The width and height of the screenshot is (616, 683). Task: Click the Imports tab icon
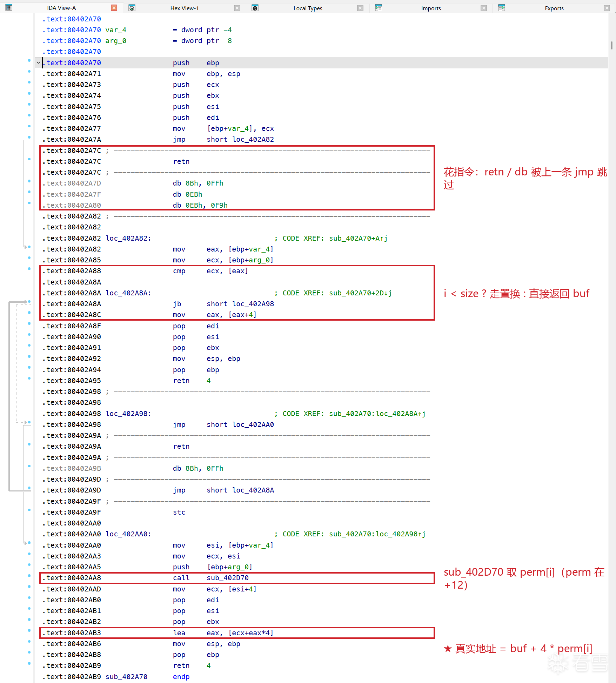click(378, 8)
